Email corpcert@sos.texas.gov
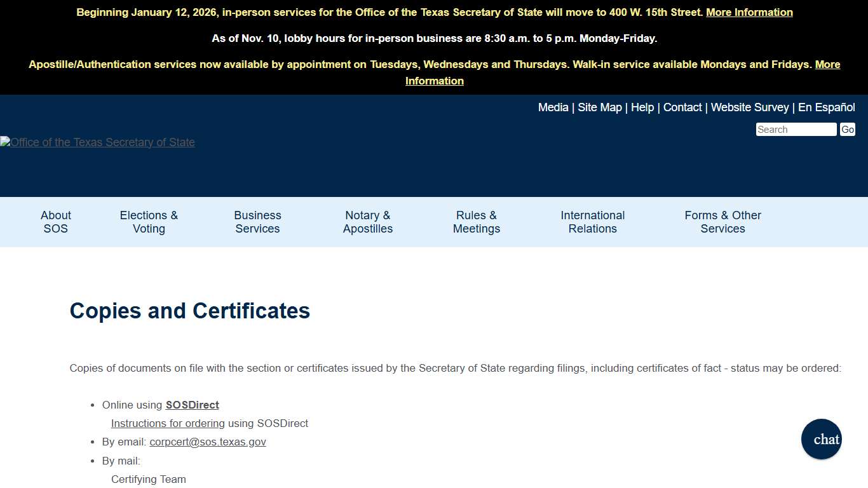 208,442
